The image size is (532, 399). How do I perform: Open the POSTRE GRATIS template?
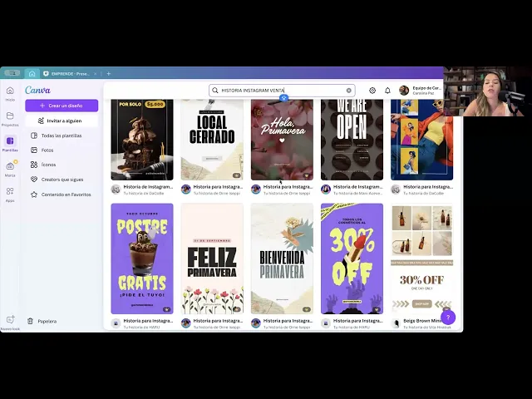[x=142, y=259]
